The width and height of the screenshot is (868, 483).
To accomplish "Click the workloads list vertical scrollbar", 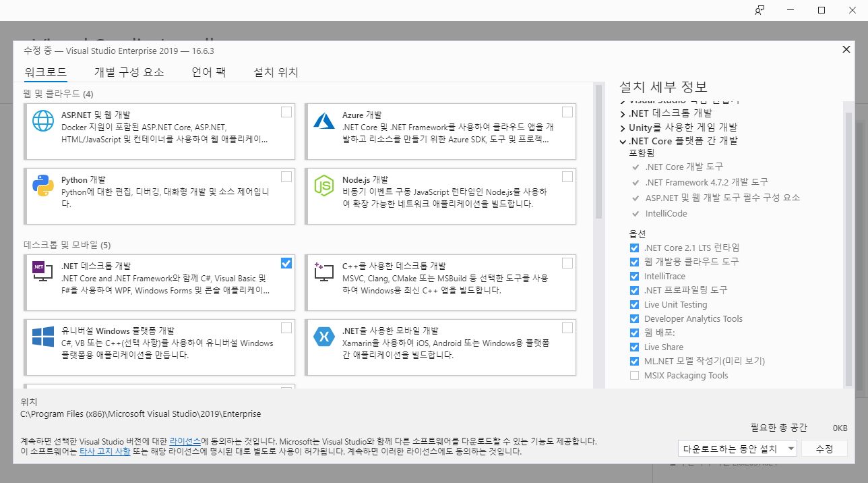I will coord(598,151).
